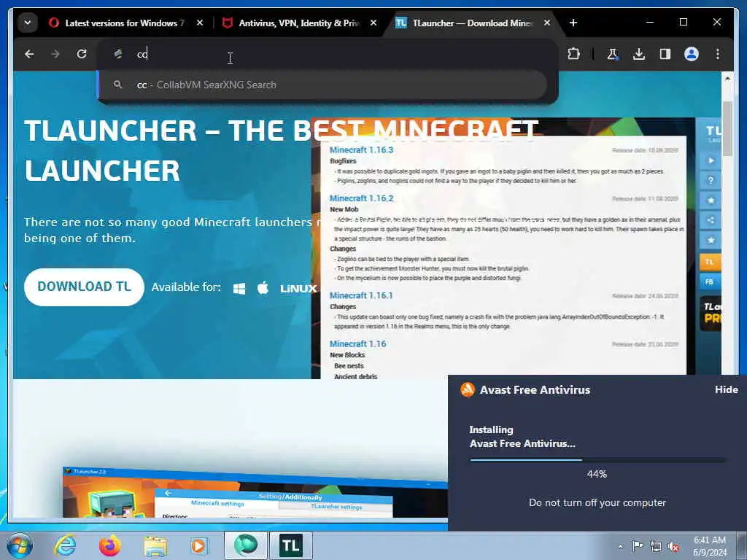This screenshot has width=747, height=560.
Task: Click the question mark help sidebar icon
Action: [711, 181]
